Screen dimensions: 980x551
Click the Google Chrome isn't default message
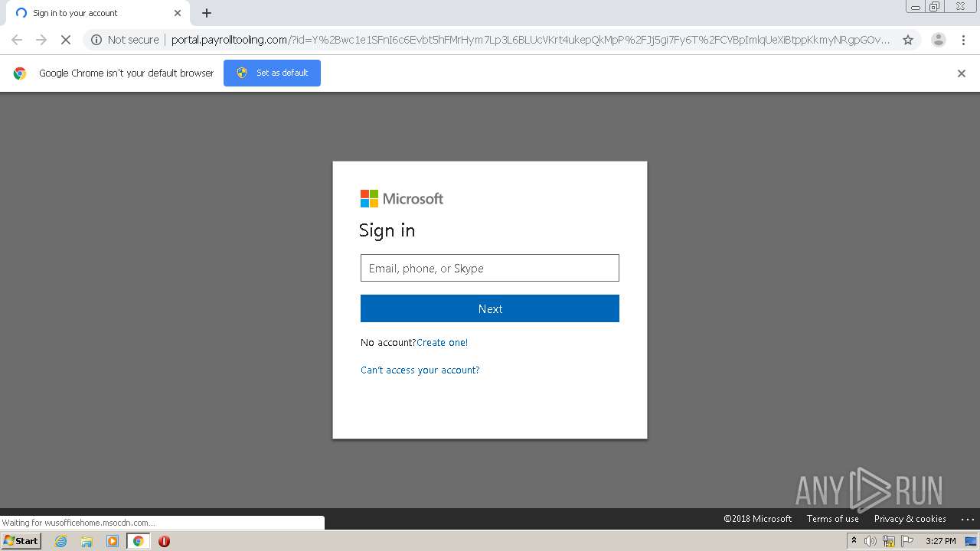point(126,73)
